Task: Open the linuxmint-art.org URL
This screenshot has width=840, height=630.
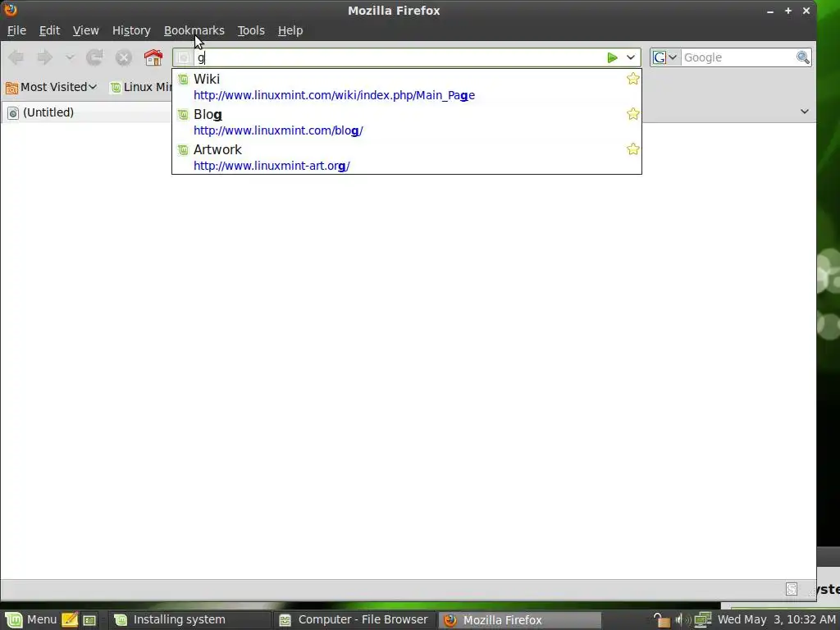Action: [272, 166]
